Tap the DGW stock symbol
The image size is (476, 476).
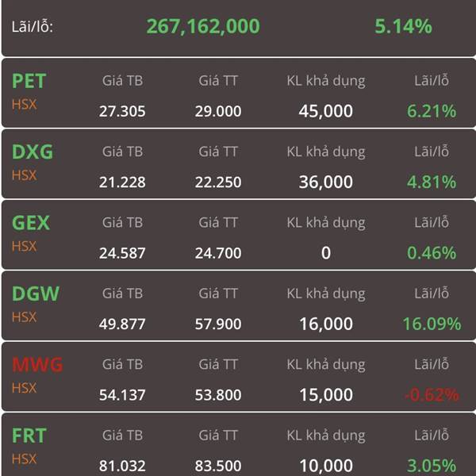point(36,294)
